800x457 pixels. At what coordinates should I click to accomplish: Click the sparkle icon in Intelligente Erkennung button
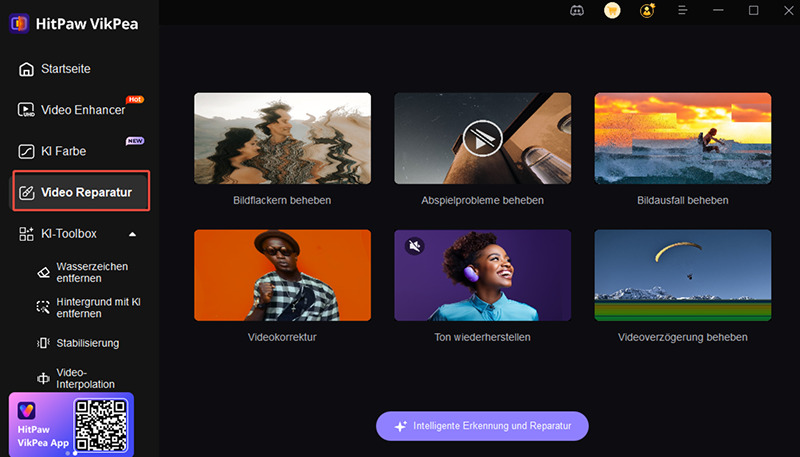coord(401,426)
